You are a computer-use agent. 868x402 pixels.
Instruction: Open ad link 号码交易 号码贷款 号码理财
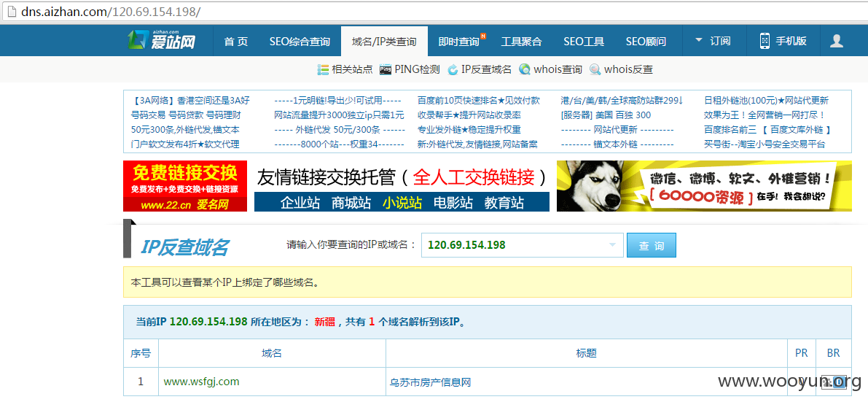[186, 115]
